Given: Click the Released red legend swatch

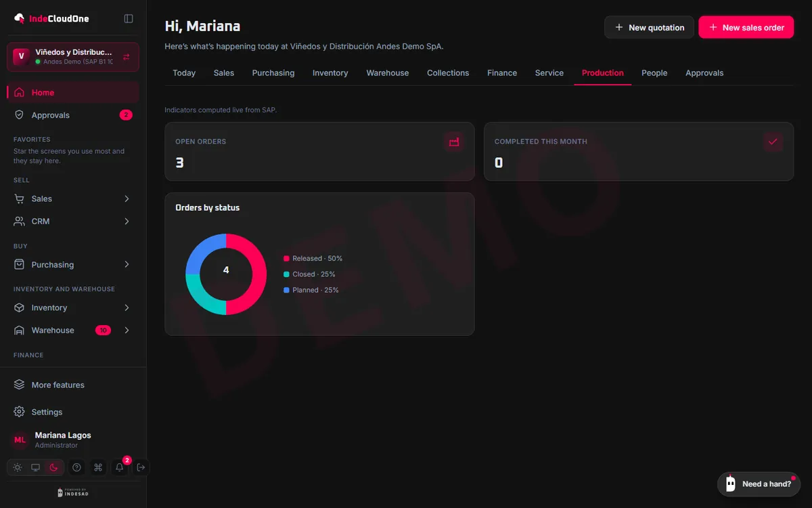Looking at the screenshot, I should (286, 259).
